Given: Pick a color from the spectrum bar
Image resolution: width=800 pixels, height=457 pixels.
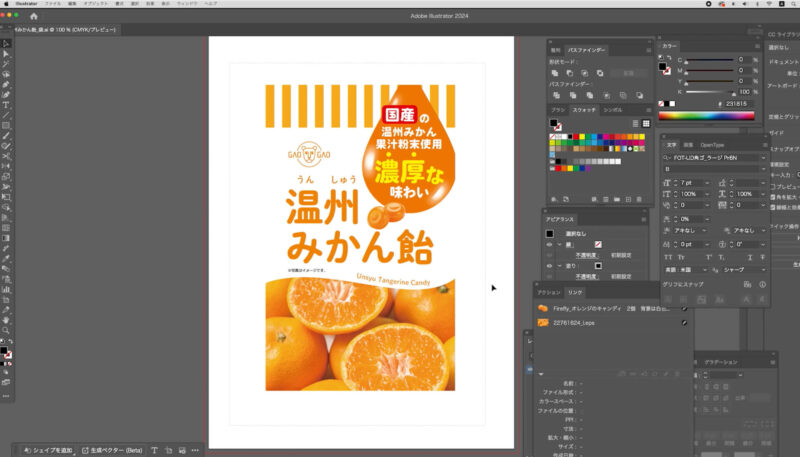Looking at the screenshot, I should (707, 116).
